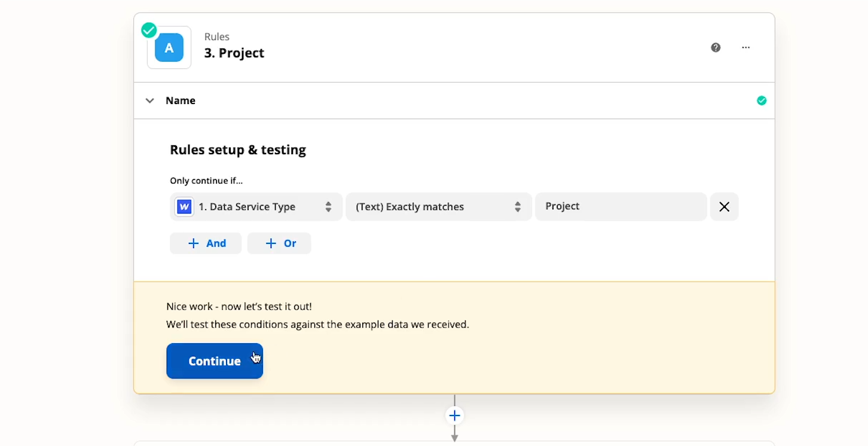The width and height of the screenshot is (868, 446).
Task: Open the three-dot step options menu
Action: point(745,48)
